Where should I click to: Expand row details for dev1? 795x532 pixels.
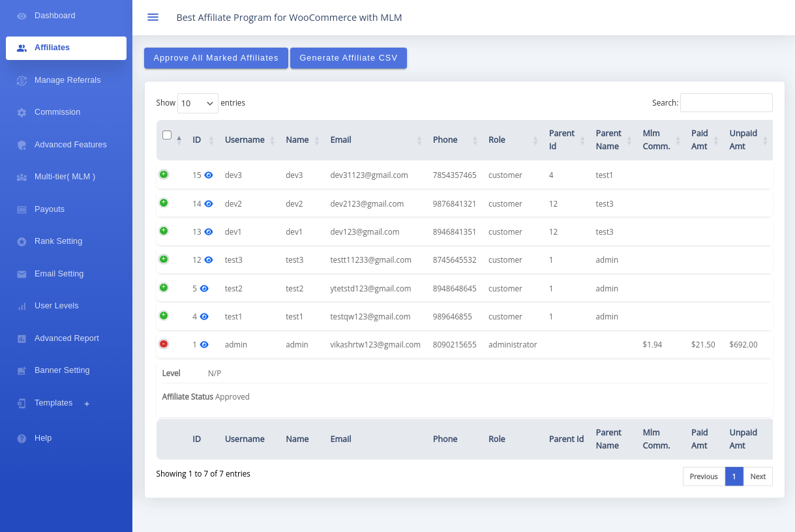coord(164,231)
